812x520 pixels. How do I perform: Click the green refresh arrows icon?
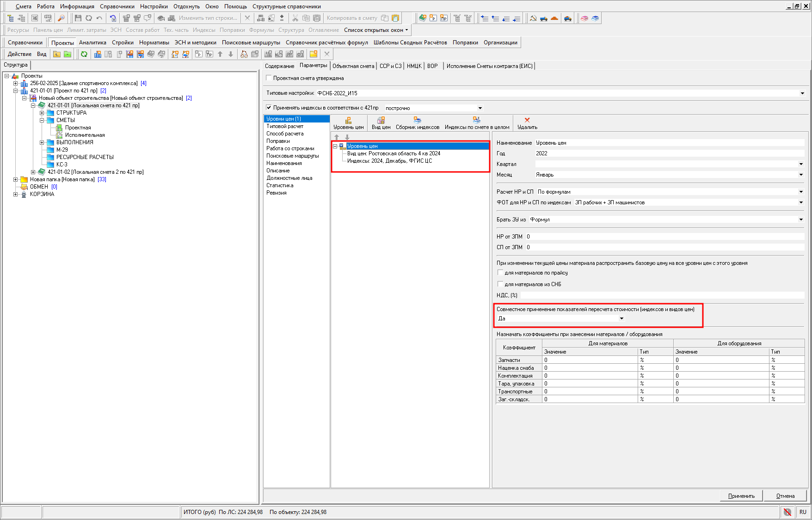84,54
